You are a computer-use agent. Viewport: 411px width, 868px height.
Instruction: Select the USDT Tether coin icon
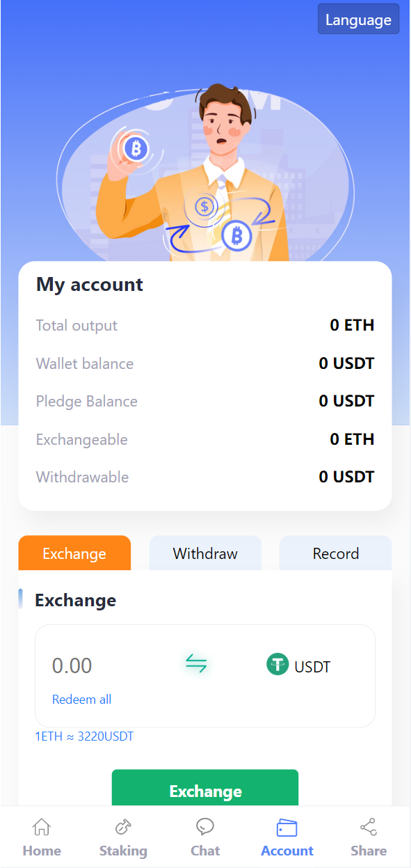(277, 665)
